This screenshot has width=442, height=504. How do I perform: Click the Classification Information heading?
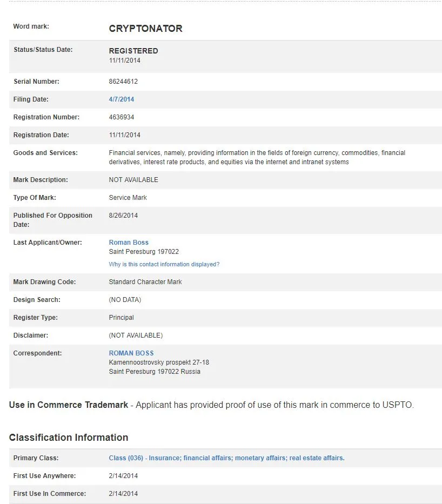click(69, 438)
